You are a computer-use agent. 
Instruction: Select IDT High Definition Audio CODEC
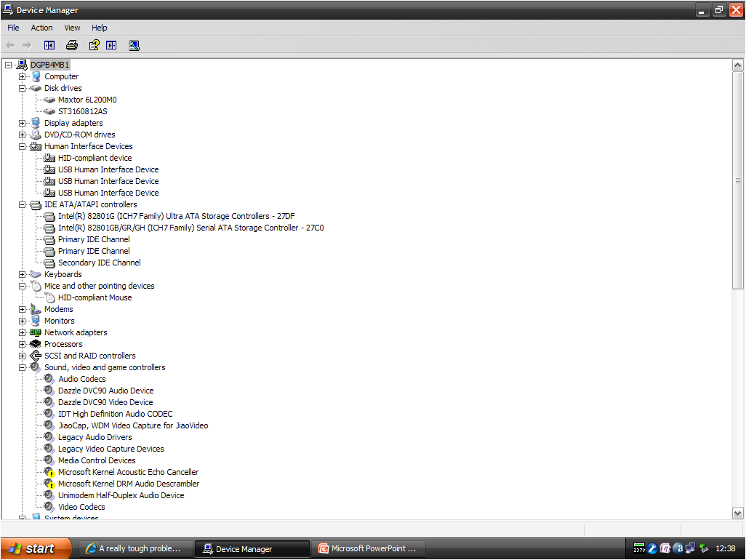click(115, 414)
